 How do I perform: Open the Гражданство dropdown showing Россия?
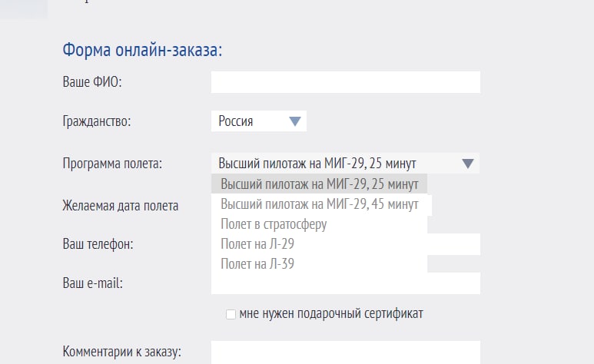(250, 121)
